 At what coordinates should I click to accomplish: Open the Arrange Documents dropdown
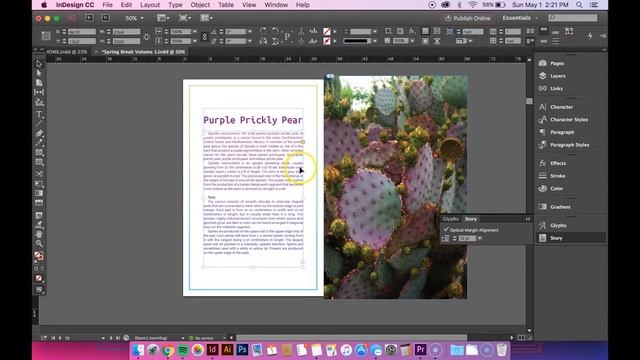(x=206, y=18)
